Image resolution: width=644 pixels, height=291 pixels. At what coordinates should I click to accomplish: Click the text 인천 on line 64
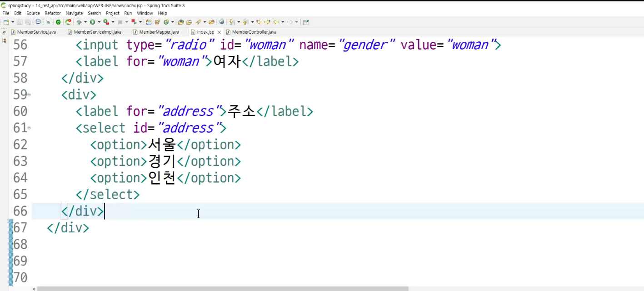click(x=162, y=178)
